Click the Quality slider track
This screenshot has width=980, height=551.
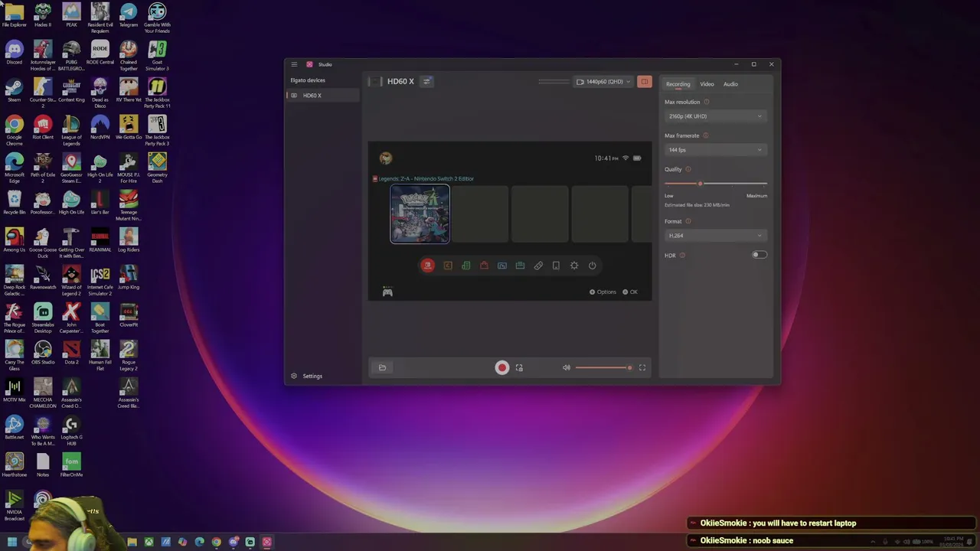tap(715, 184)
